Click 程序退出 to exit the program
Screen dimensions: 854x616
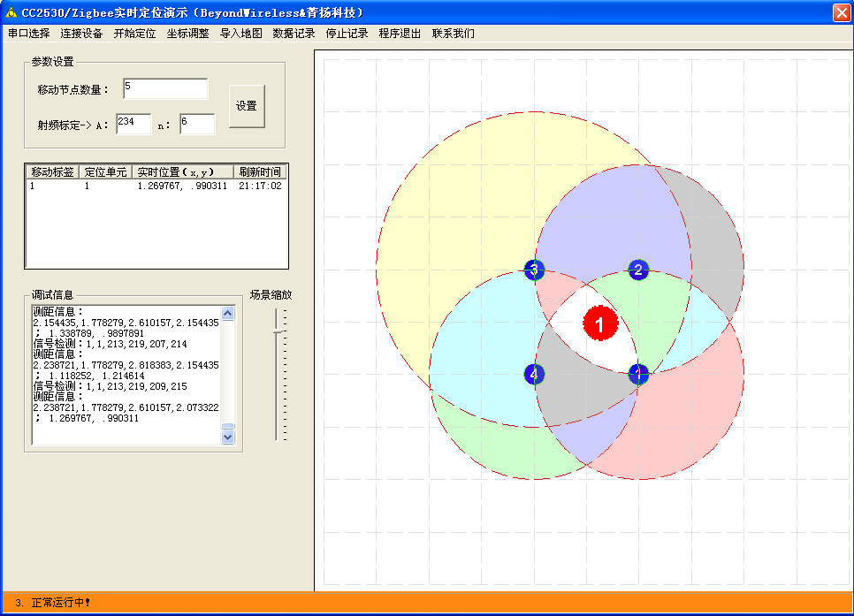(x=400, y=34)
